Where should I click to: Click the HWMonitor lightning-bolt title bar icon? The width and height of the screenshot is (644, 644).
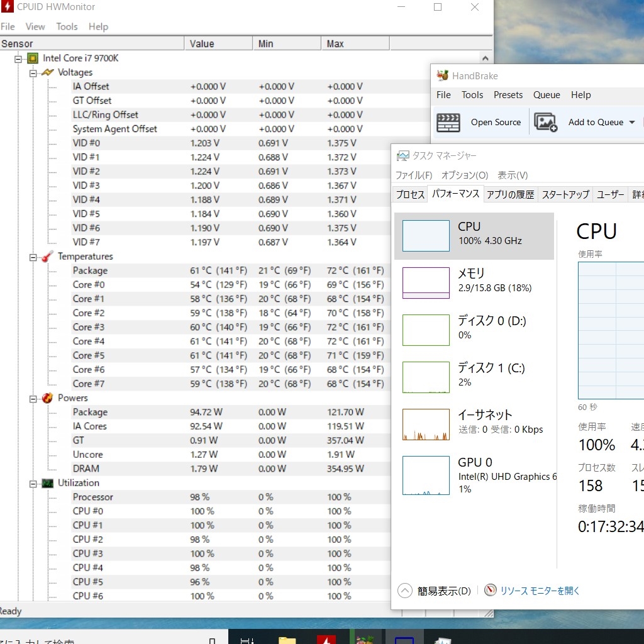[7, 6]
